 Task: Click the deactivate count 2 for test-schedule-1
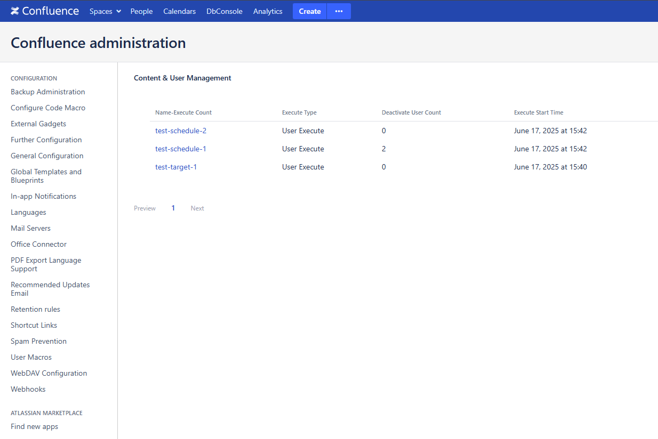click(384, 149)
